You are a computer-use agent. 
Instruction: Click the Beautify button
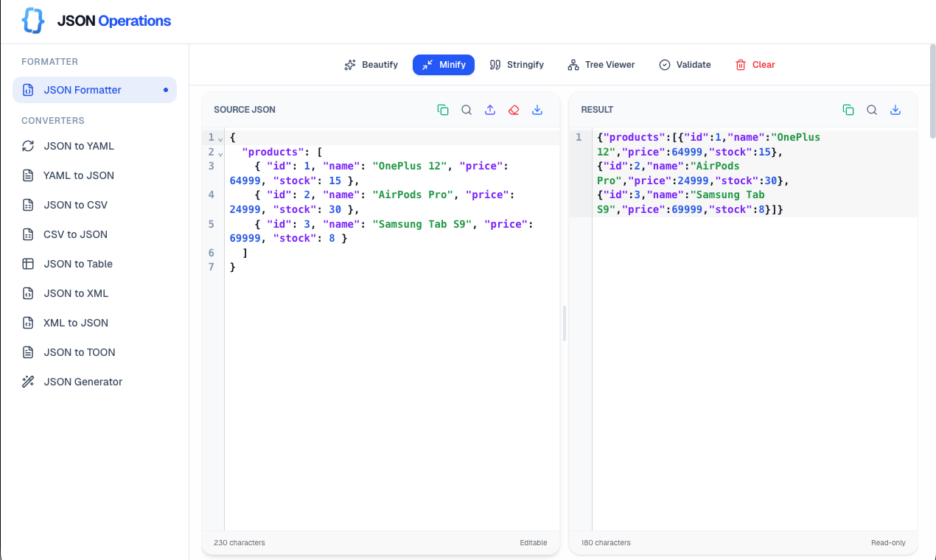coord(371,65)
